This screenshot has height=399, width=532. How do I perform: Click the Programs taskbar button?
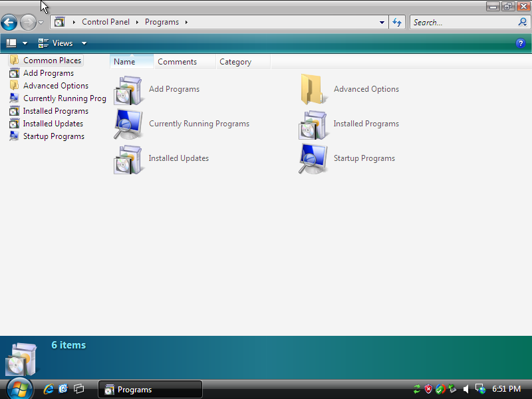pos(150,389)
